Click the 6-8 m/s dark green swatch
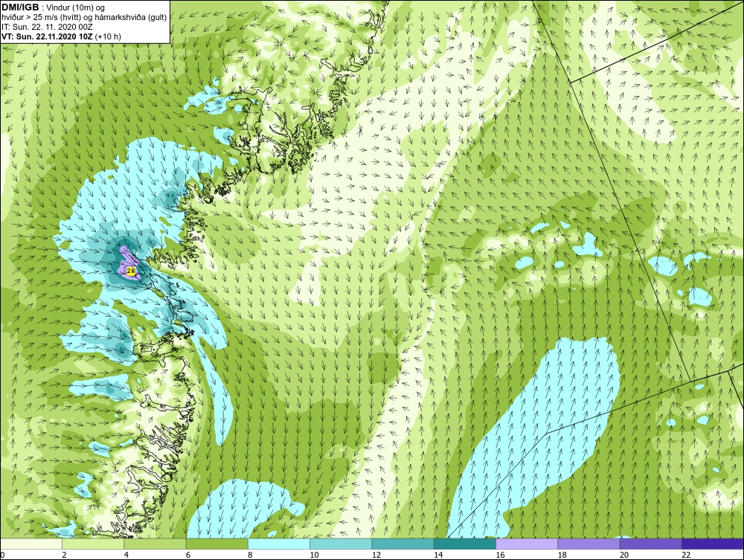 point(217,544)
